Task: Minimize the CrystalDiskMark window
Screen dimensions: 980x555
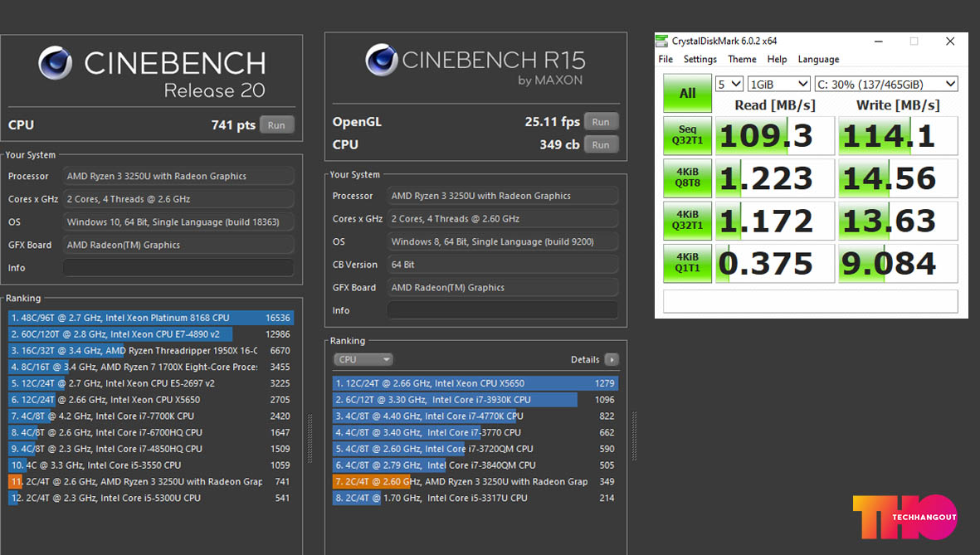Action: click(878, 41)
